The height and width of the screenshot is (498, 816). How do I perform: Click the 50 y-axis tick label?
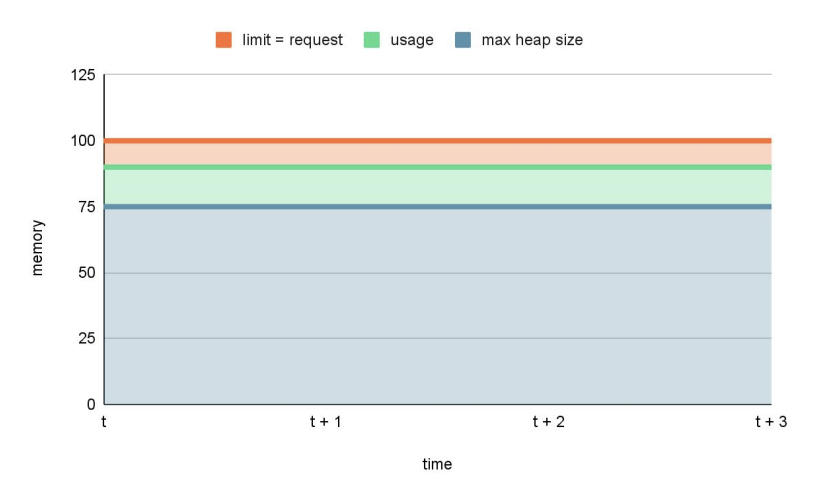point(86,273)
